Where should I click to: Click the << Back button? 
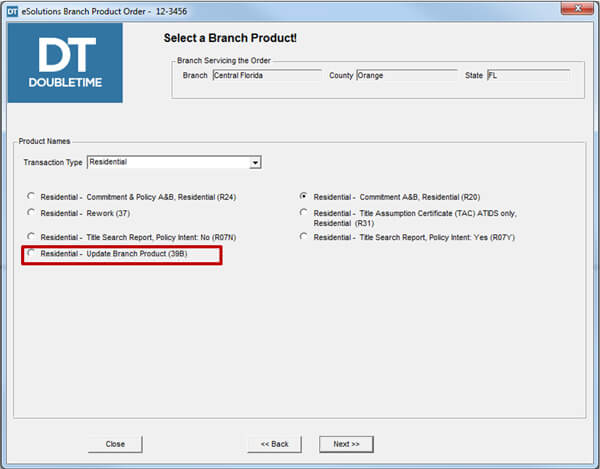click(x=274, y=444)
